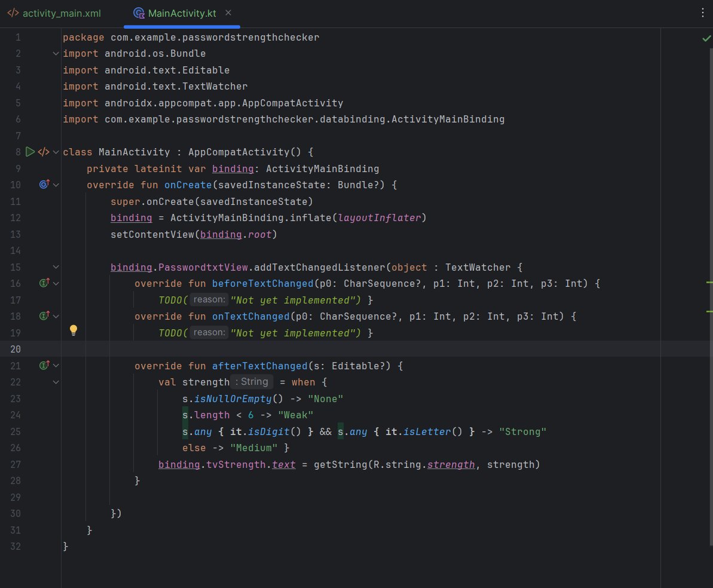Close the MainActivity.kt tab
This screenshot has height=588, width=713.
click(228, 13)
